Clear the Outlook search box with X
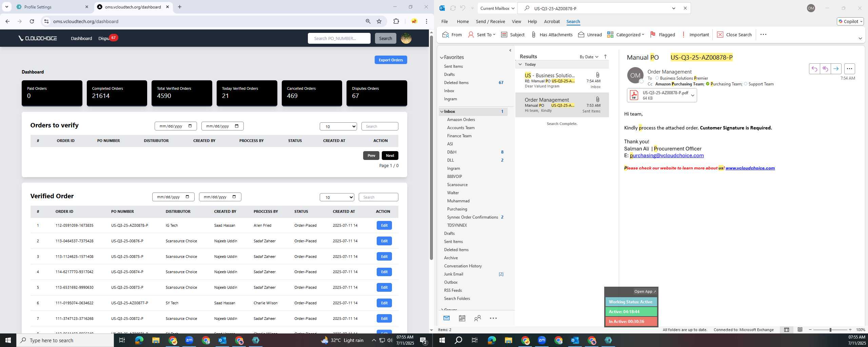This screenshot has width=868, height=347. click(685, 8)
